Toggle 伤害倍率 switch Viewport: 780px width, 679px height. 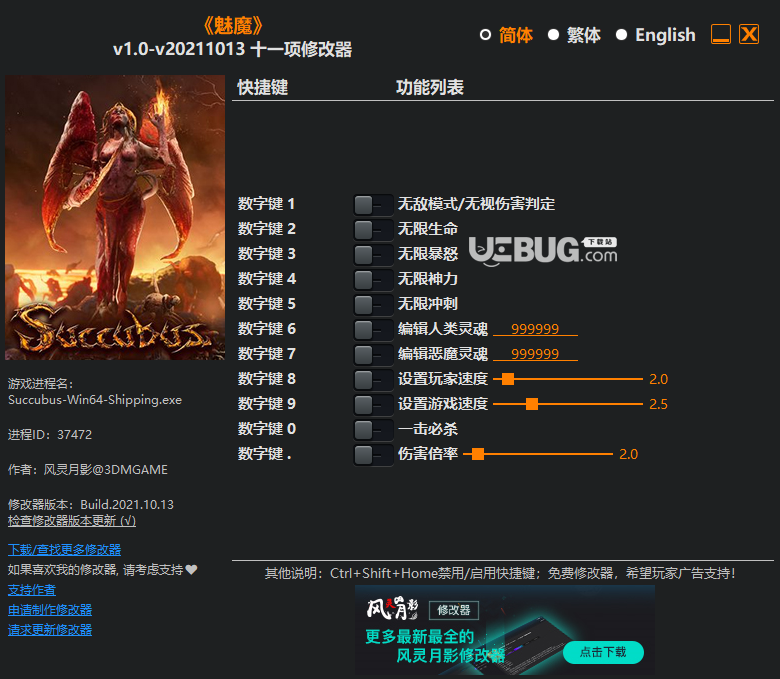[x=373, y=454]
